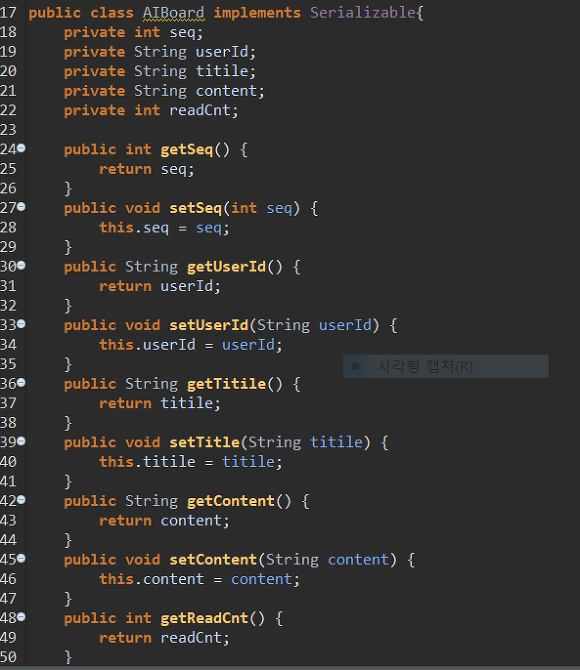Click the 'String content' parameter in setContent
This screenshot has width=580, height=670.
click(x=327, y=559)
